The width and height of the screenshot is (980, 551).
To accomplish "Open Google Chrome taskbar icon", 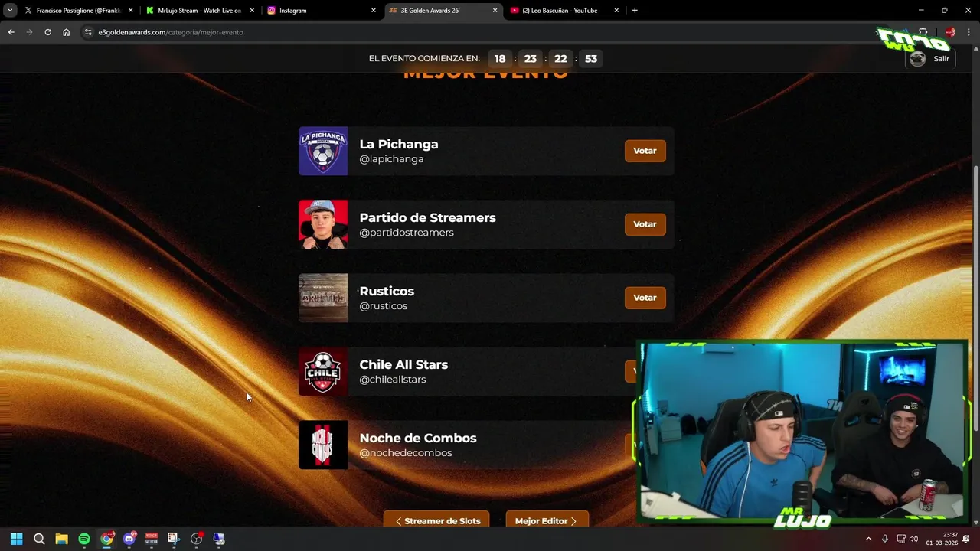I will point(106,539).
